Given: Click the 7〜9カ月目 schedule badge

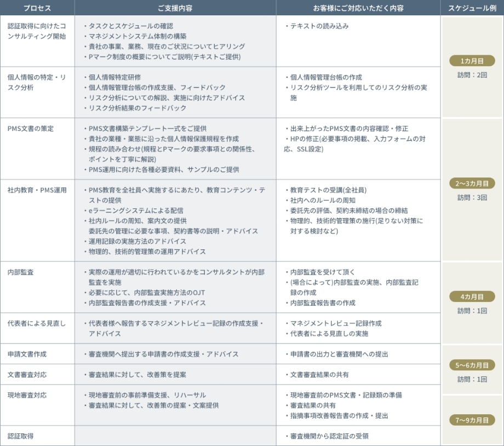Looking at the screenshot, I should pyautogui.click(x=472, y=420).
